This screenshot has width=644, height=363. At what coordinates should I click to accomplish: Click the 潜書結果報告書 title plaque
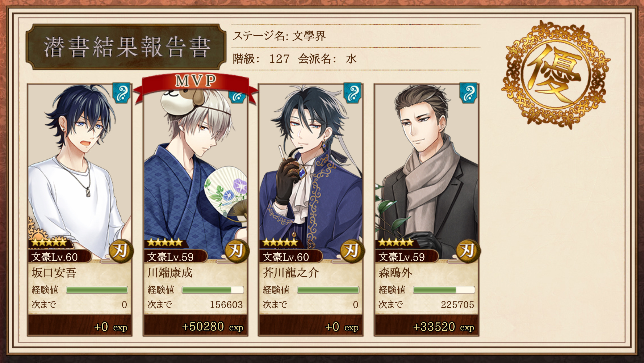coord(126,47)
